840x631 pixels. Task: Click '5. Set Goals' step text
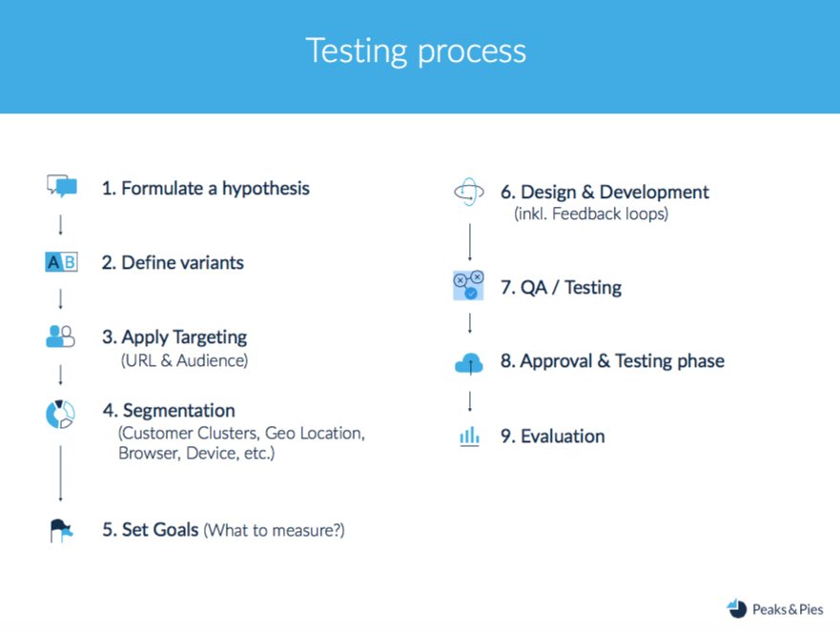point(150,530)
